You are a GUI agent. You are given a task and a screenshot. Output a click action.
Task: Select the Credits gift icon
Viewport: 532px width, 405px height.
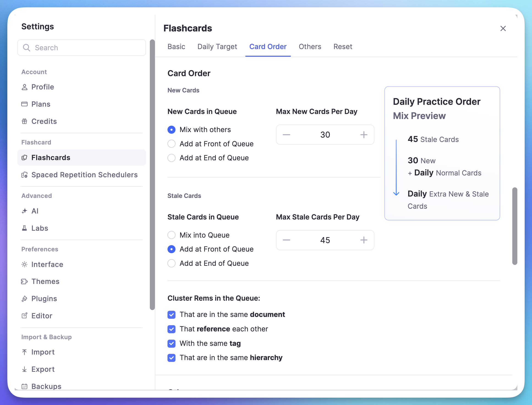[25, 121]
